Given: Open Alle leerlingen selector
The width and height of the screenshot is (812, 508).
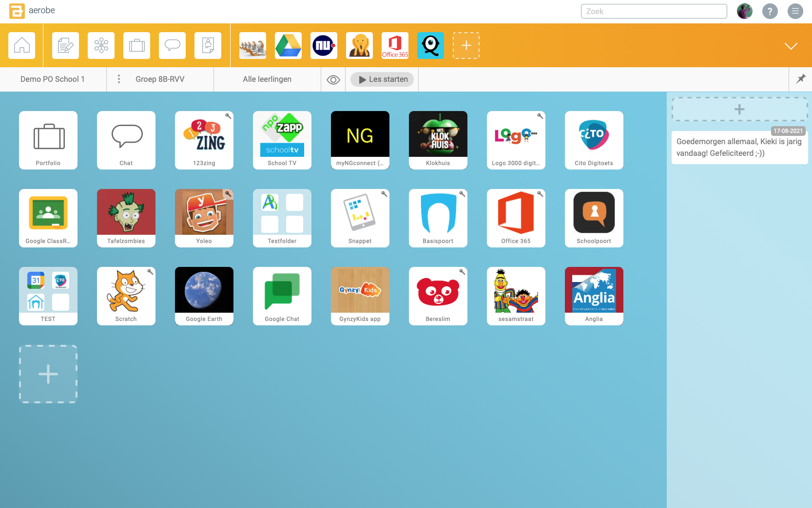Looking at the screenshot, I should pos(267,79).
